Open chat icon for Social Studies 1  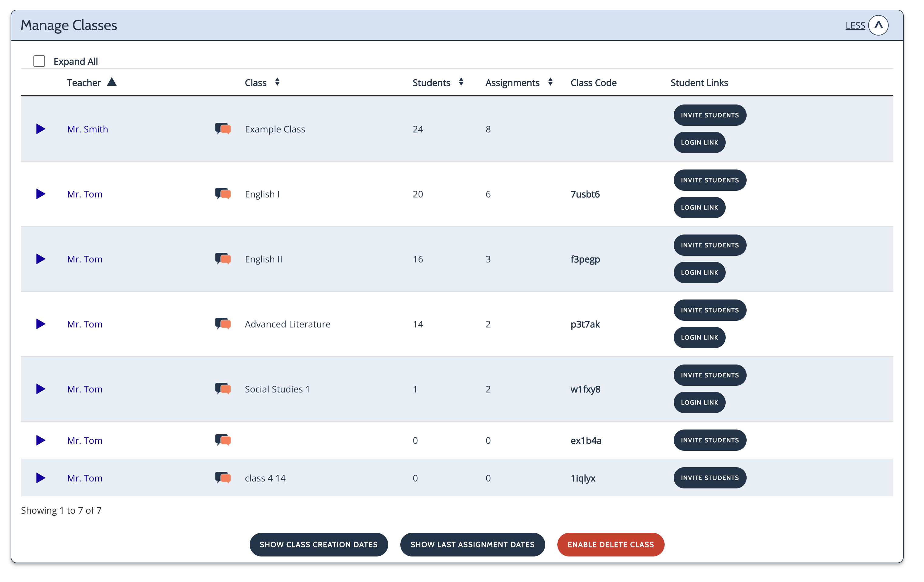click(x=223, y=389)
